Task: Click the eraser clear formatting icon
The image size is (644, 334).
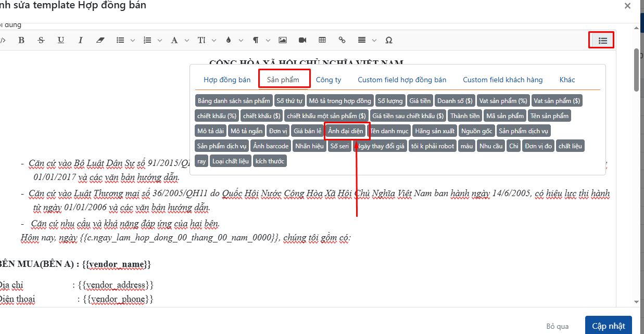Action: [x=100, y=40]
